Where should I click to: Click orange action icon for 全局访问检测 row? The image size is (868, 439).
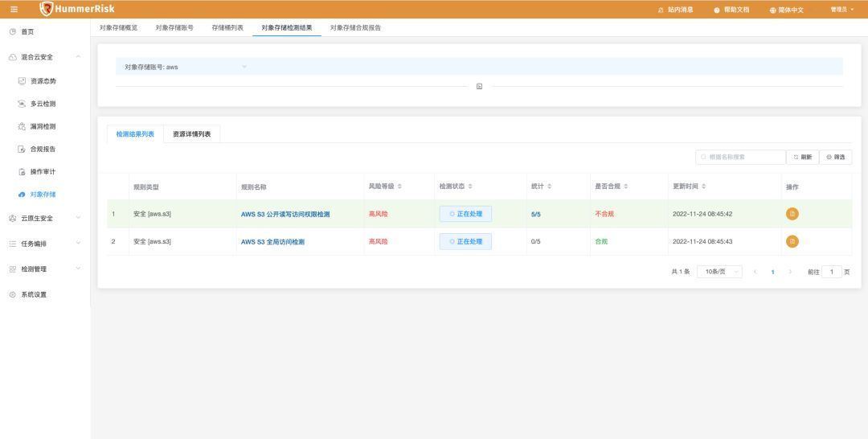pos(792,241)
